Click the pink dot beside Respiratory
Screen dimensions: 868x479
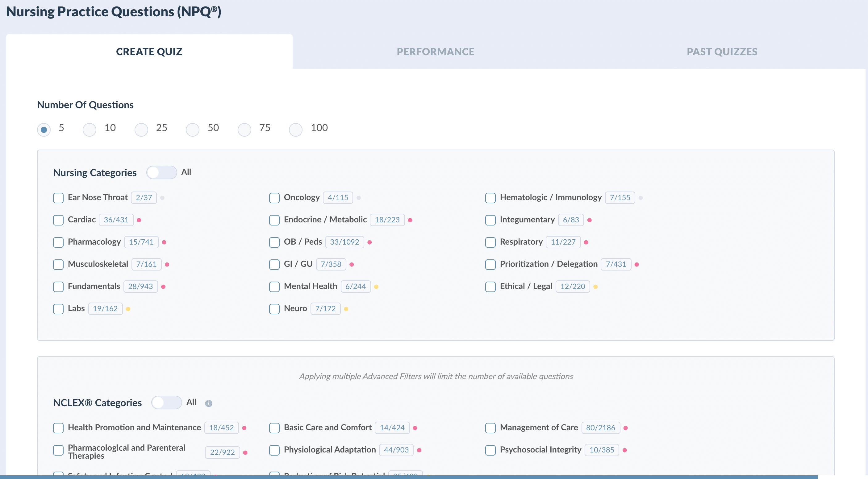(x=586, y=242)
